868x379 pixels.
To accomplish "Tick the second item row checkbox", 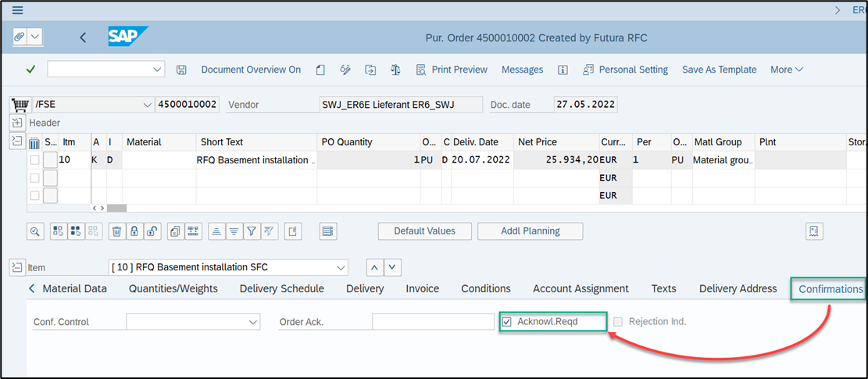I will pos(34,178).
